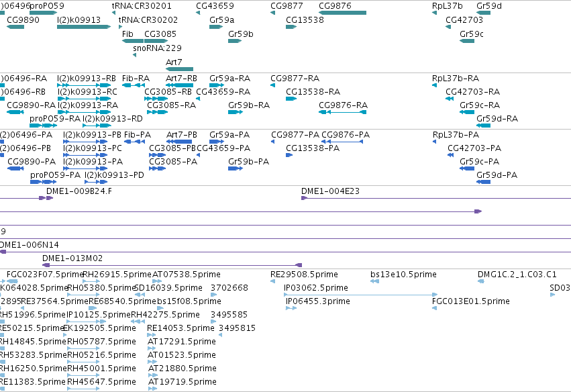Open the CG43659 gene label
The width and height of the screenshot is (571, 392).
(x=215, y=6)
